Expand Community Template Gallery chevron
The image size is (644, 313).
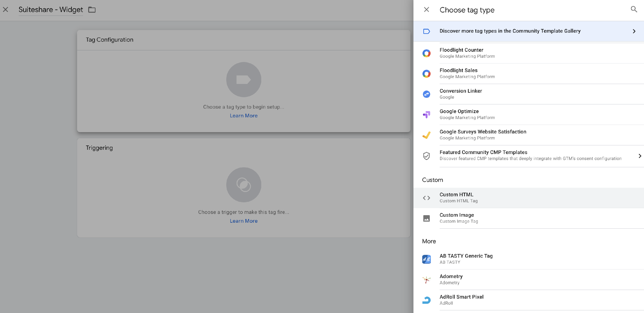634,31
